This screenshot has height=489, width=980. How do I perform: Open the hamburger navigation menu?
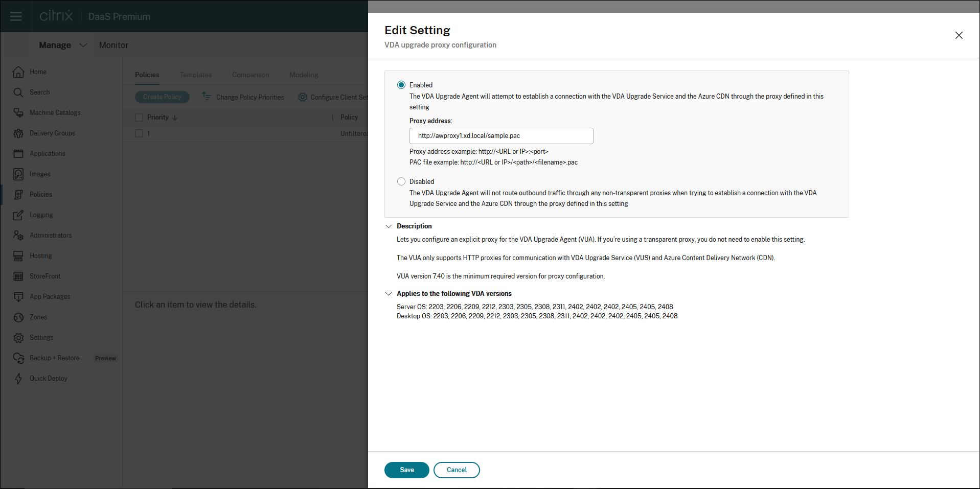(x=16, y=16)
